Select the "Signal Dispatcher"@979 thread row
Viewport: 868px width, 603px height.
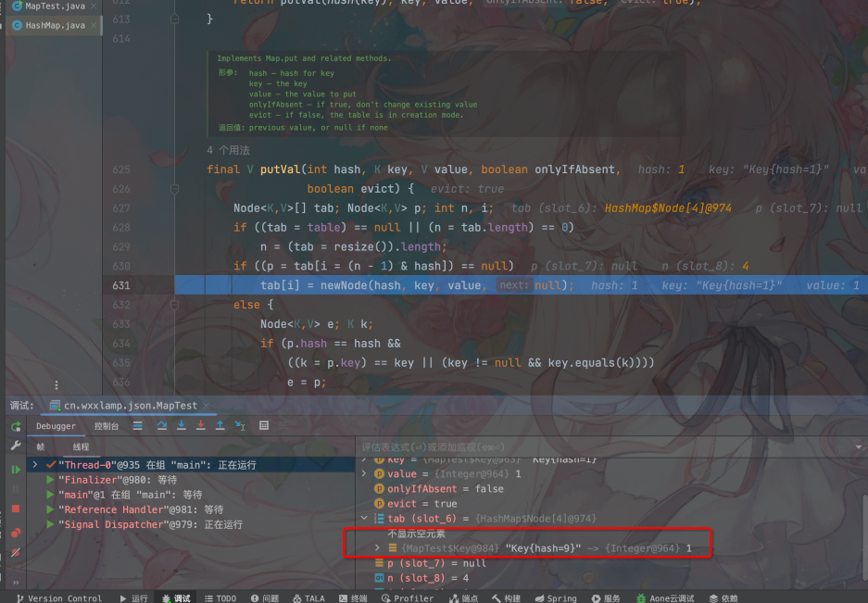(x=189, y=524)
